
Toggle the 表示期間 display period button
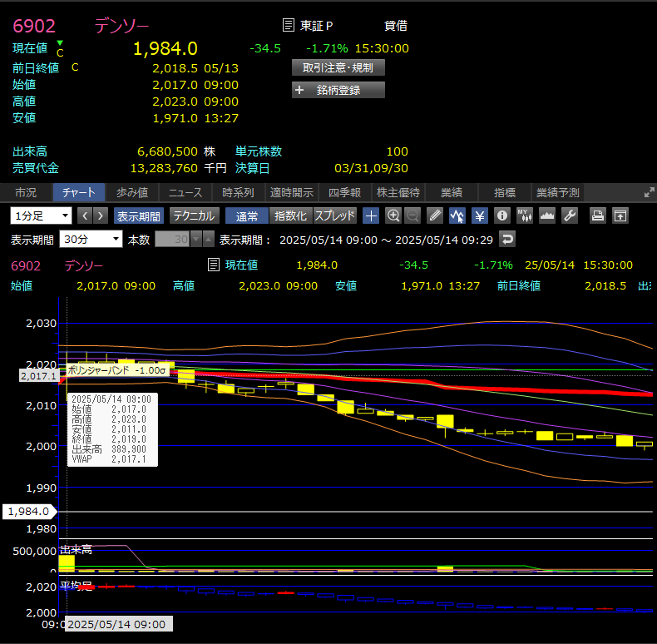point(139,215)
